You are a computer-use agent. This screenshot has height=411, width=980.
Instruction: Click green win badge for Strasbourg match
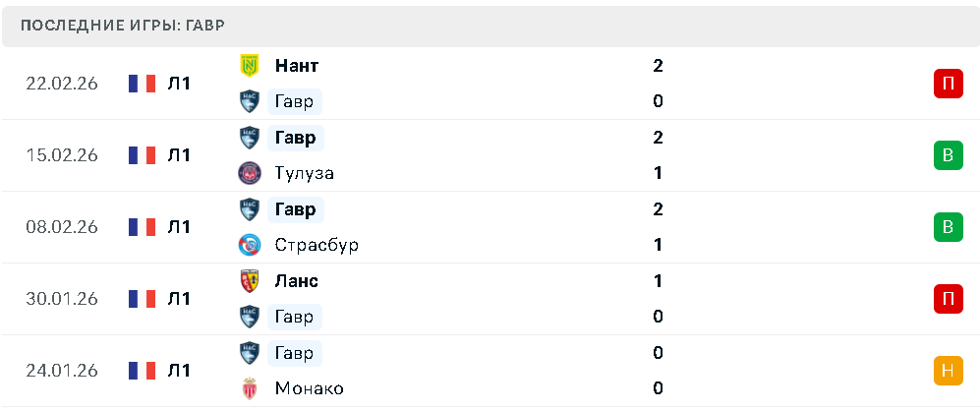[947, 227]
